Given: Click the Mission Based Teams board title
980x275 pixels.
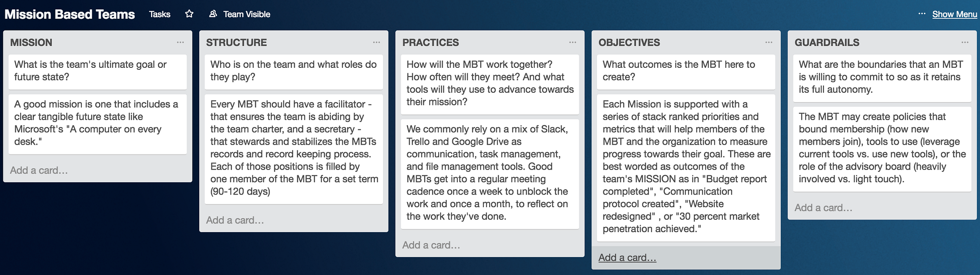Looking at the screenshot, I should tap(69, 14).
